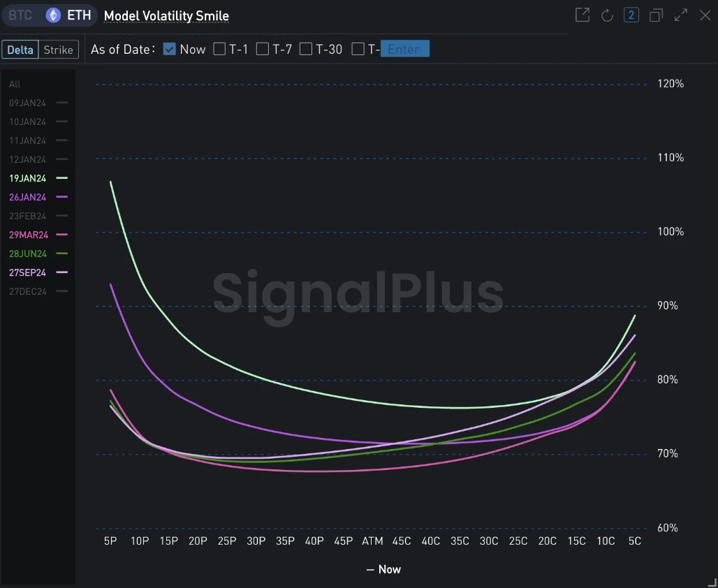Hide the 19JAN24 expiry curve
718x588 pixels.
(28, 179)
